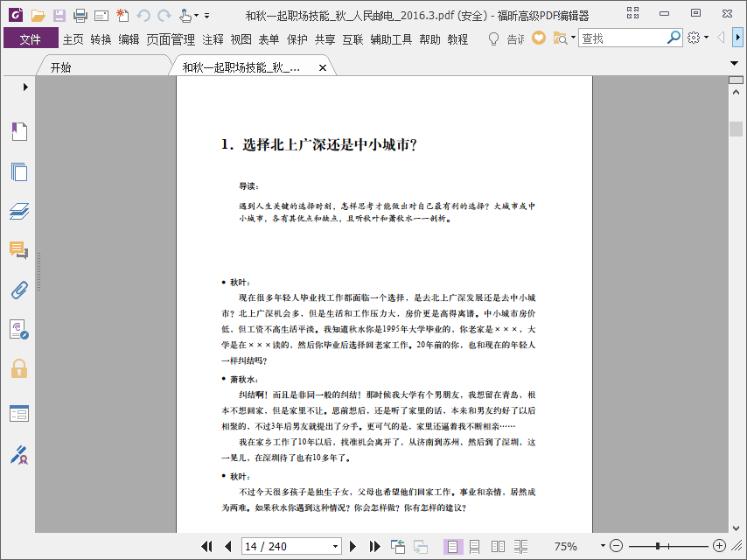Open the connected PDF security panel icon
Image resolution: width=747 pixels, height=560 pixels.
pos(19,329)
